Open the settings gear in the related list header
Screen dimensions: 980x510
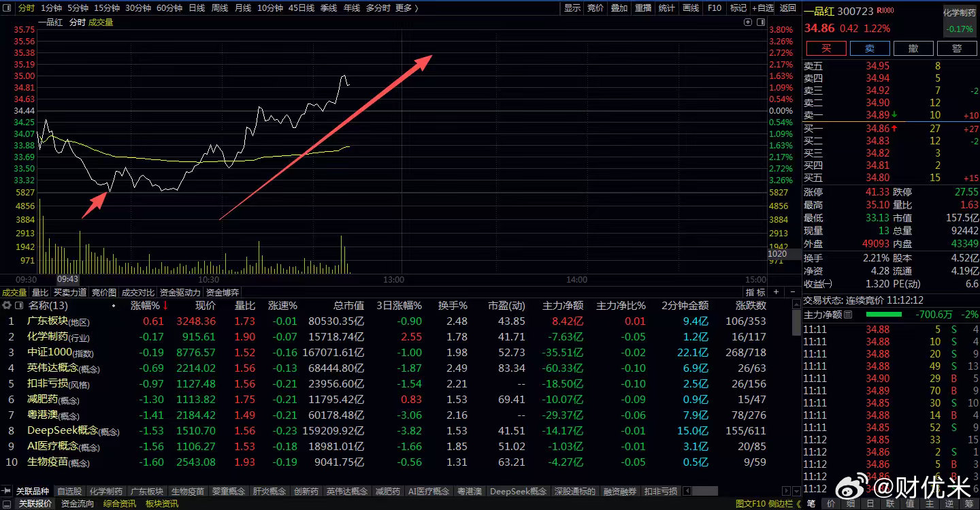(6, 306)
